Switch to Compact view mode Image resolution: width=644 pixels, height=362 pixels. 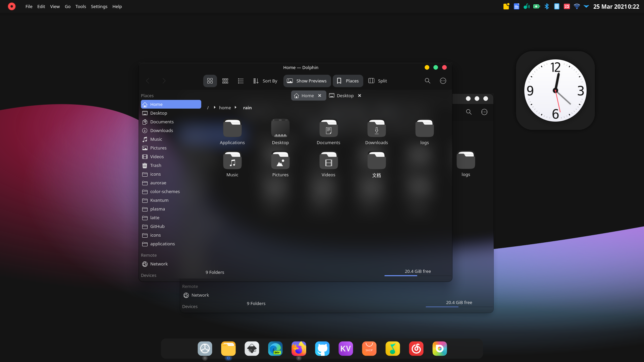[x=225, y=81]
